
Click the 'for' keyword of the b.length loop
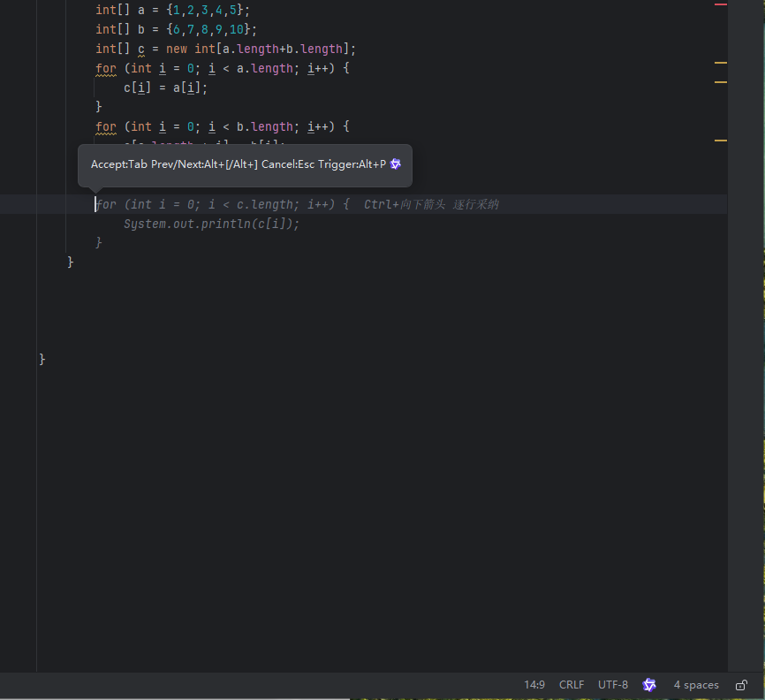106,127
